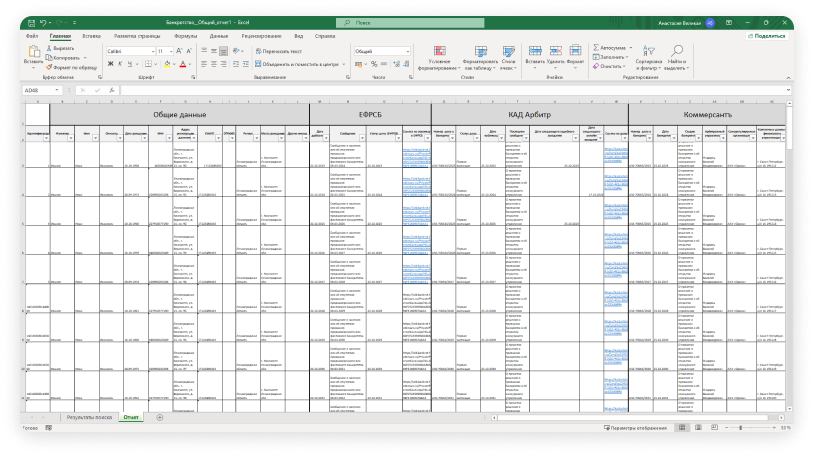Switch to the Формулы tab

point(185,36)
